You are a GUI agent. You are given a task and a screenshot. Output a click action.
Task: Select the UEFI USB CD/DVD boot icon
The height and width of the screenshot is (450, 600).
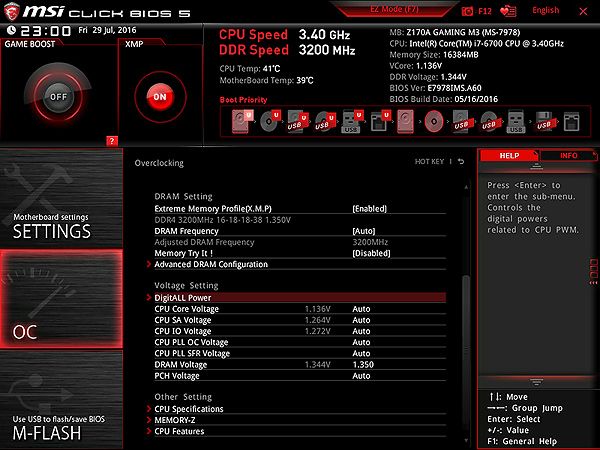(325, 121)
